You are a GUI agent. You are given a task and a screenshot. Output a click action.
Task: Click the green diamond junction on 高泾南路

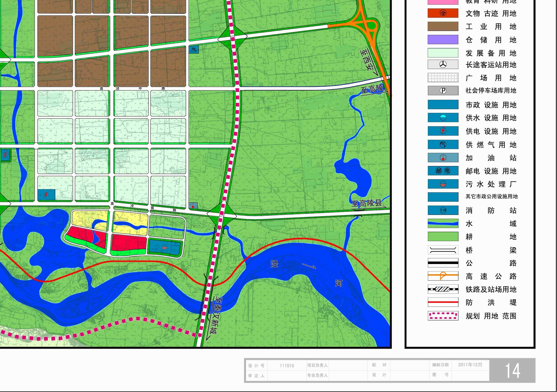222,215
